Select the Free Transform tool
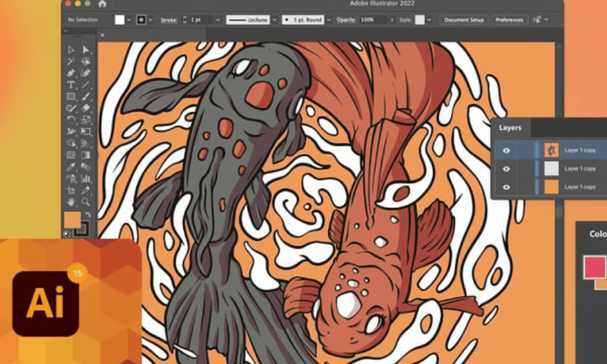Screen dimensions: 607x364 tap(85, 132)
